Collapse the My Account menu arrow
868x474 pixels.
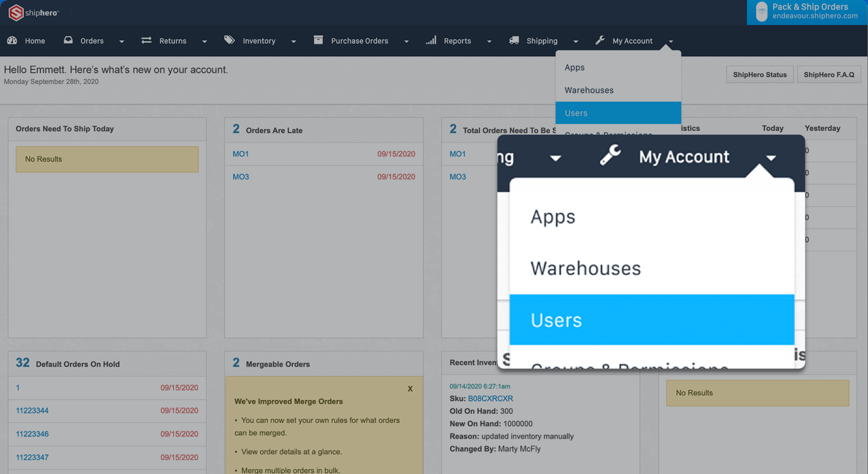pos(671,42)
